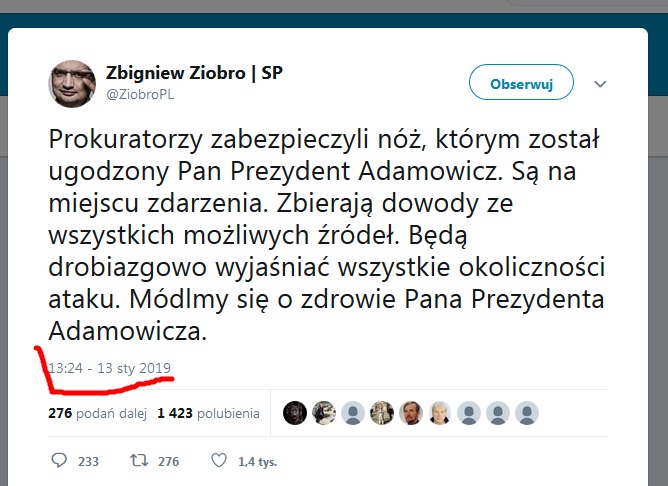This screenshot has width=668, height=486.
Task: Open the Zbigniew Ziobro | SP profile name
Action: point(194,73)
